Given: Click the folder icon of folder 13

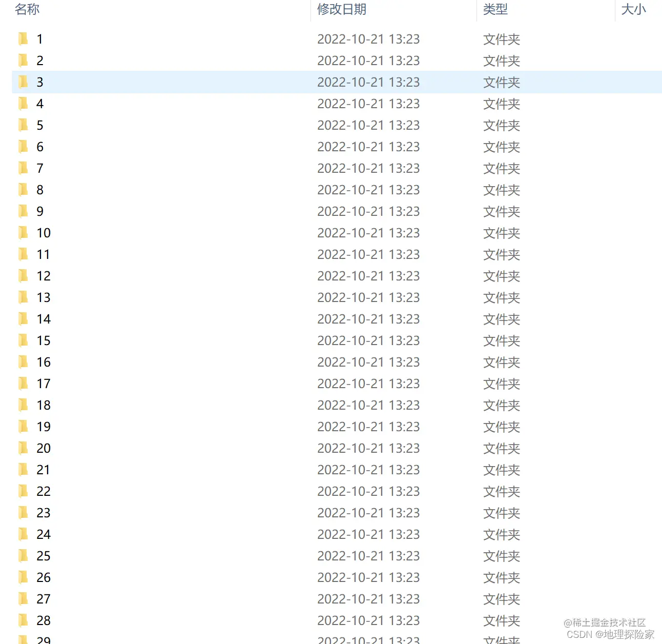Looking at the screenshot, I should tap(23, 297).
